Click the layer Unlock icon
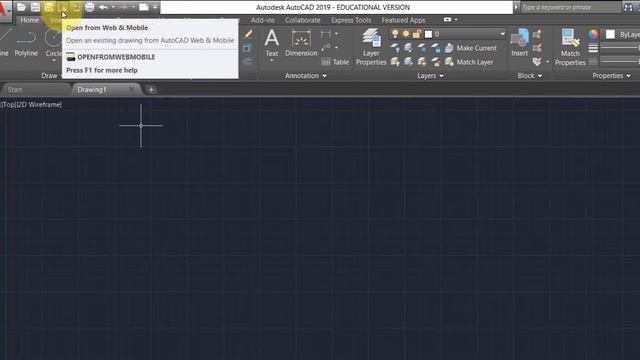Image resolution: width=640 pixels, height=360 pixels. click(436, 62)
